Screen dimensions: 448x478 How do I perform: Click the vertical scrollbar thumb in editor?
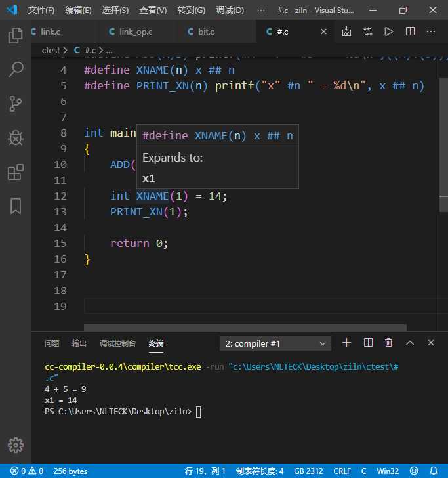click(443, 145)
